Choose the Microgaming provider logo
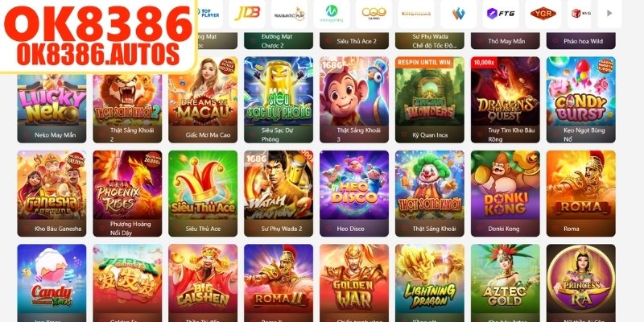 (332, 13)
